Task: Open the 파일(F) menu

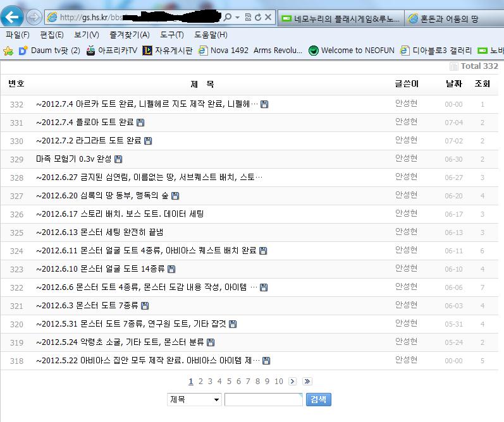Action: [x=17, y=35]
